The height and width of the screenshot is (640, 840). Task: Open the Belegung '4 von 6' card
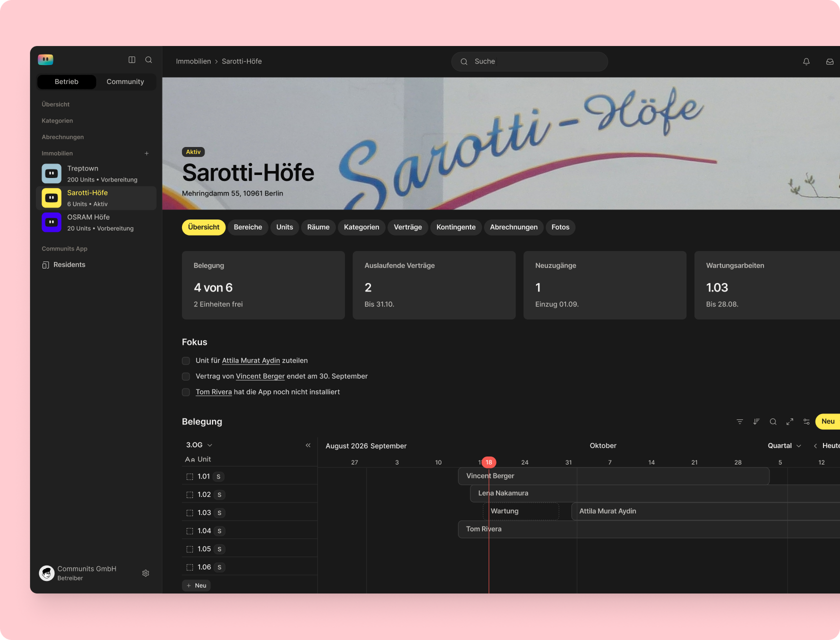click(x=263, y=285)
